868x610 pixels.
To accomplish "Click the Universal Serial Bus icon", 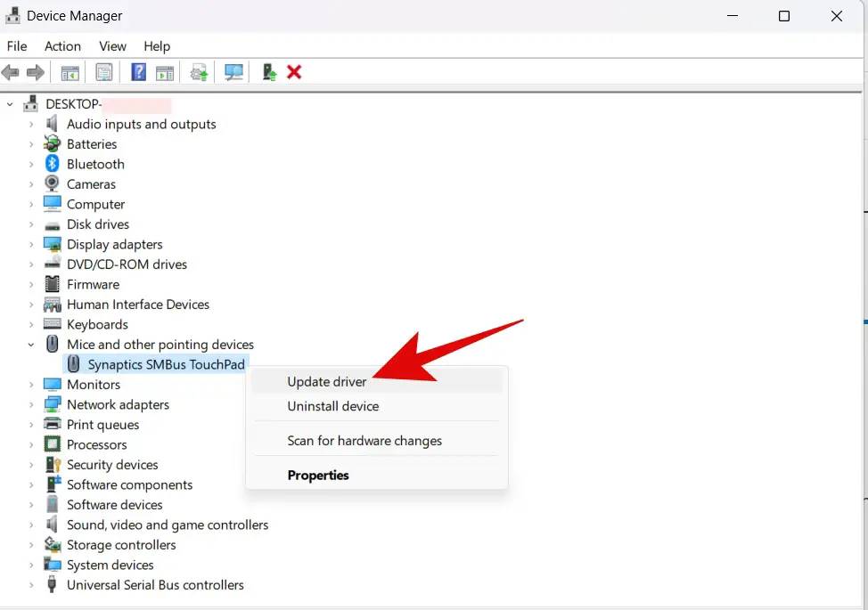I will click(52, 584).
